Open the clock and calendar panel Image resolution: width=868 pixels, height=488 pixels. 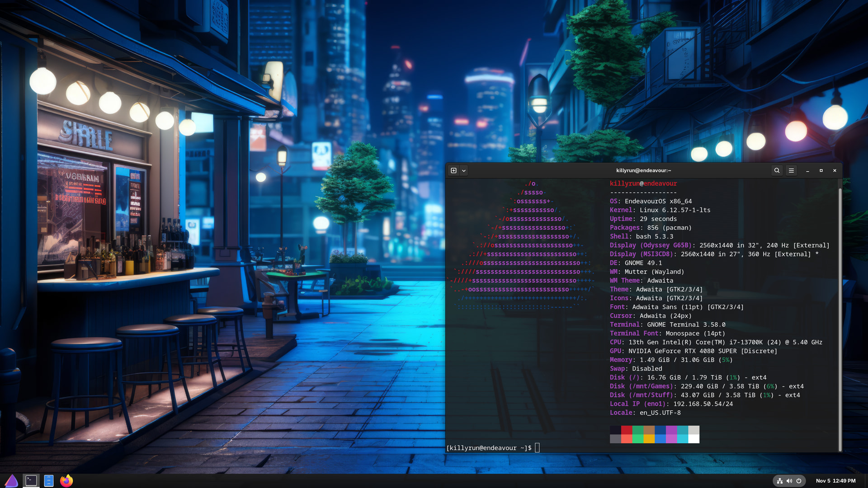tap(835, 481)
